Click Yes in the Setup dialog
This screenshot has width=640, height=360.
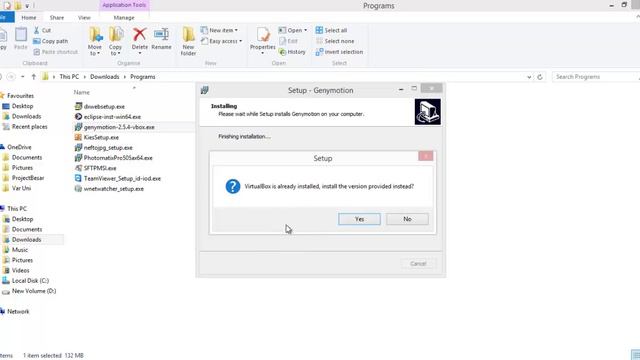tap(359, 219)
